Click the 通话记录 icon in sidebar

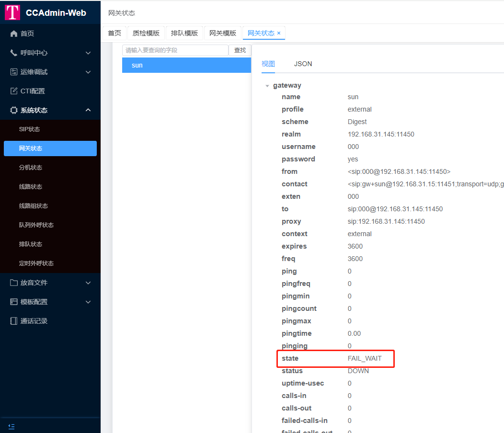pos(14,321)
